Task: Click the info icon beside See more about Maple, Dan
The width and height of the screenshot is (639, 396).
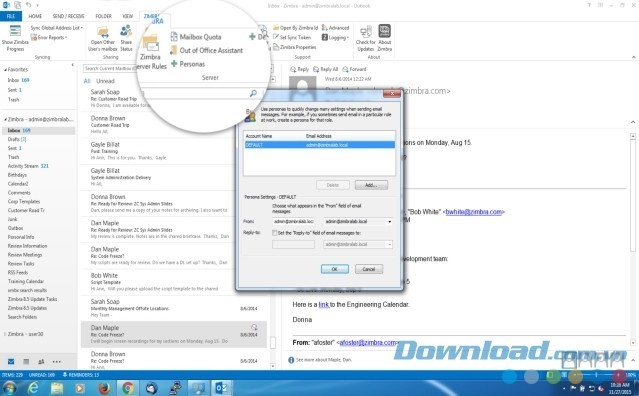Action: 291,360
